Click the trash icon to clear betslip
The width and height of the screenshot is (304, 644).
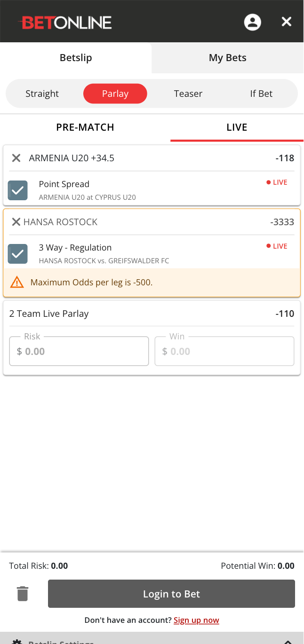[23, 594]
